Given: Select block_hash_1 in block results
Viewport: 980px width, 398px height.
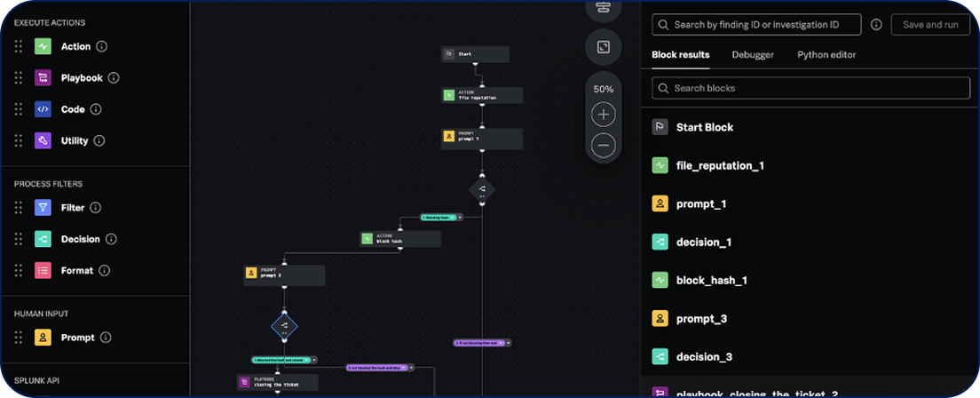Looking at the screenshot, I should click(x=711, y=280).
